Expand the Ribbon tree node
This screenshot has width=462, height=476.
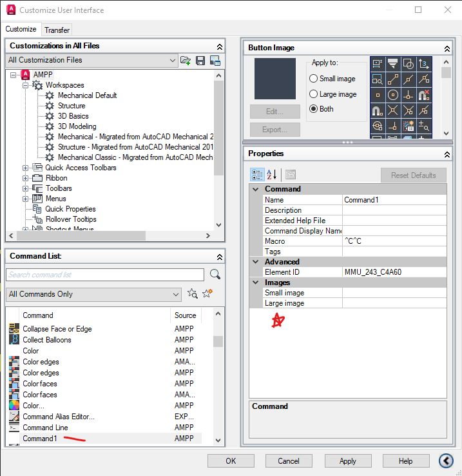pos(26,178)
